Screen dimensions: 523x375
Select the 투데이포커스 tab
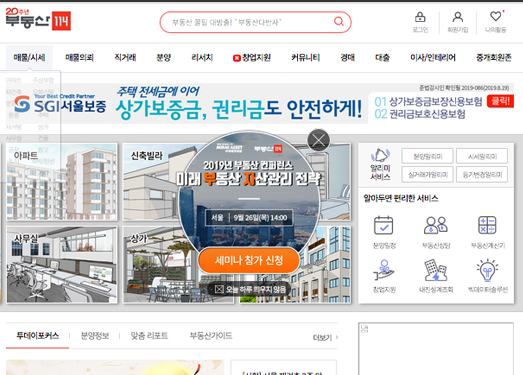pos(38,336)
